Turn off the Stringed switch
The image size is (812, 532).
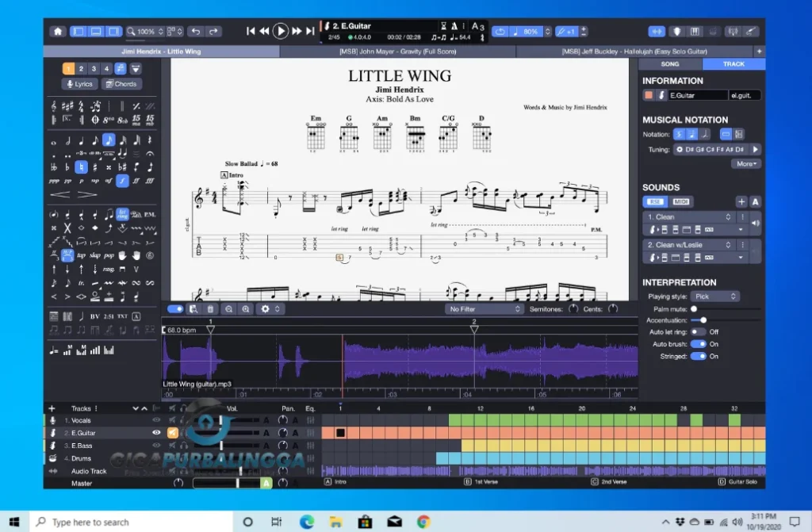click(698, 357)
